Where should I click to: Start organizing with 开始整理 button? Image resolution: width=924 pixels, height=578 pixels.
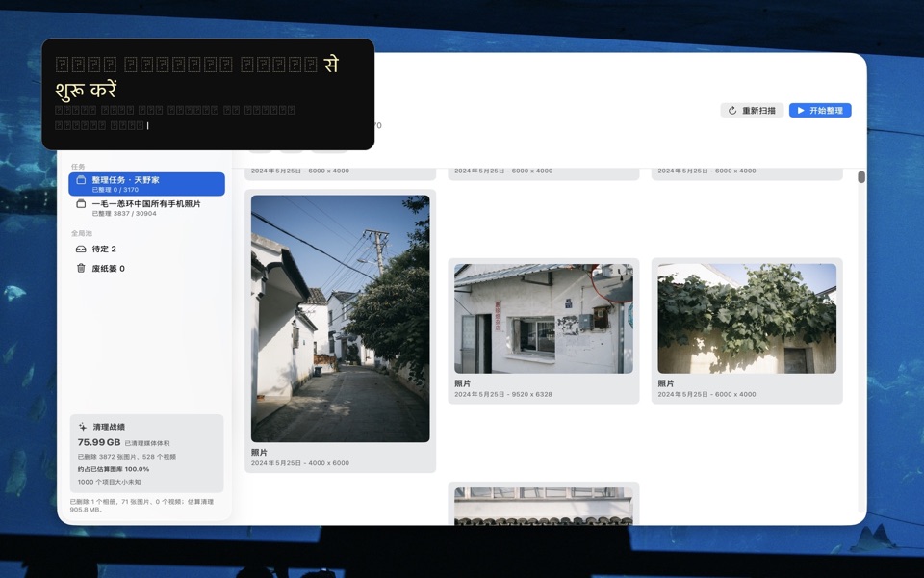tap(820, 110)
